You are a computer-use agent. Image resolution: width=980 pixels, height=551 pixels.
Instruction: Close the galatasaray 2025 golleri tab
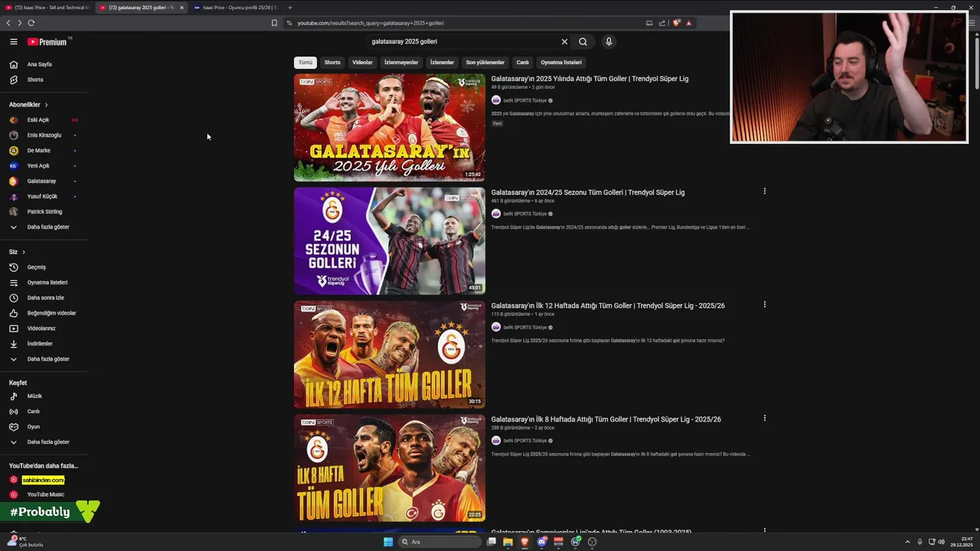coord(181,8)
